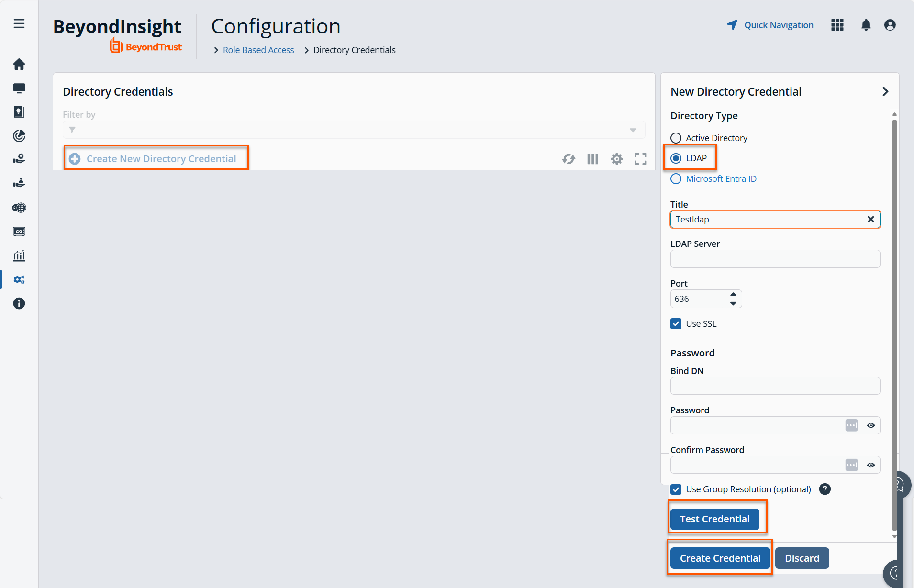This screenshot has height=588, width=914.
Task: Open the About info icon in sidebar
Action: point(19,303)
